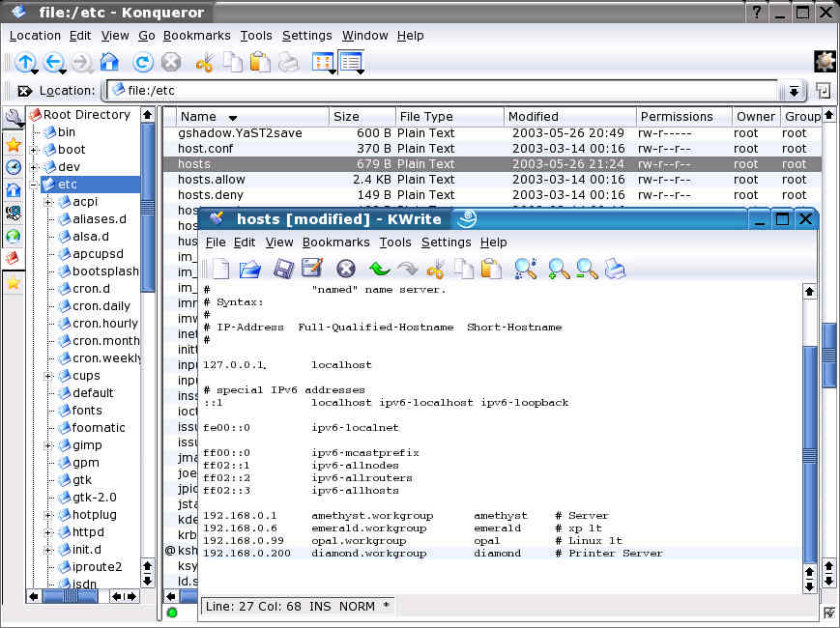
Task: Create a new document in KWrite
Action: pos(220,269)
